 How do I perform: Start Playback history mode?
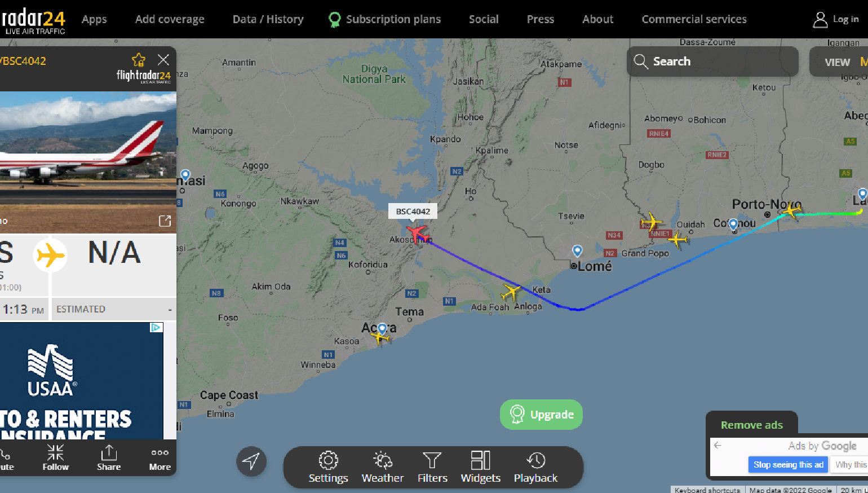tap(535, 468)
